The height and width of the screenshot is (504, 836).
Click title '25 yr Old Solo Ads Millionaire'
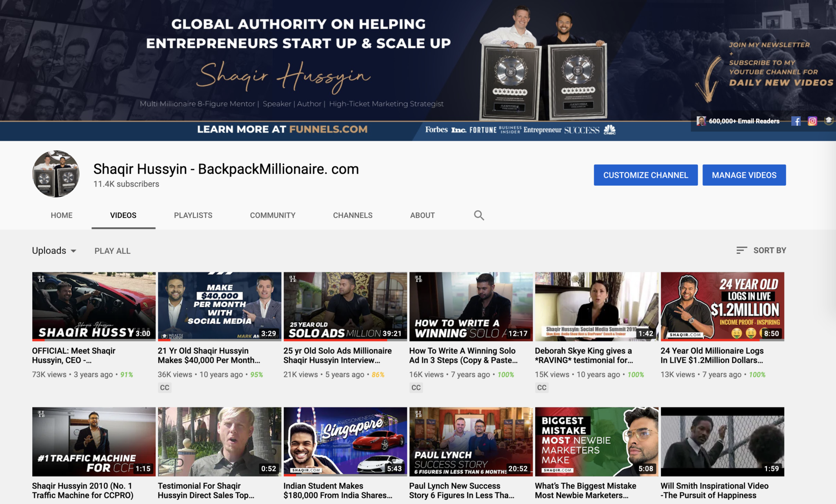click(x=338, y=355)
